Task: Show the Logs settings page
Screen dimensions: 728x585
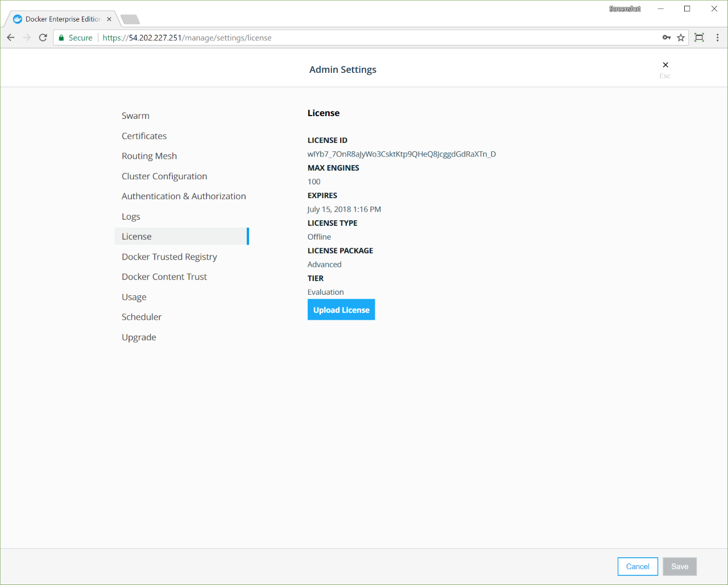Action: coord(131,217)
